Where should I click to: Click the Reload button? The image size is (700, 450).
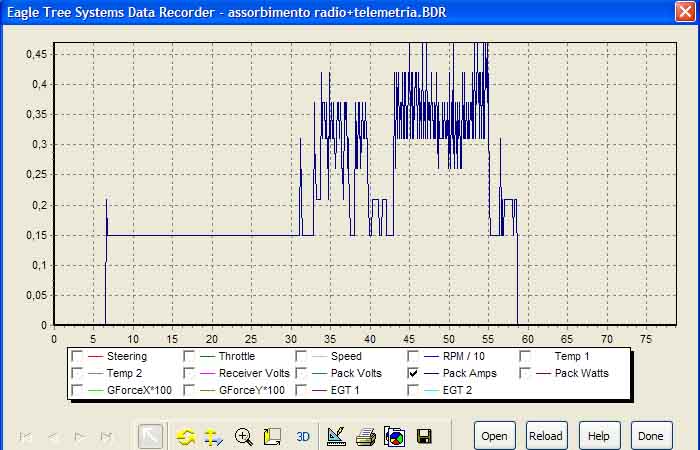[x=547, y=436]
